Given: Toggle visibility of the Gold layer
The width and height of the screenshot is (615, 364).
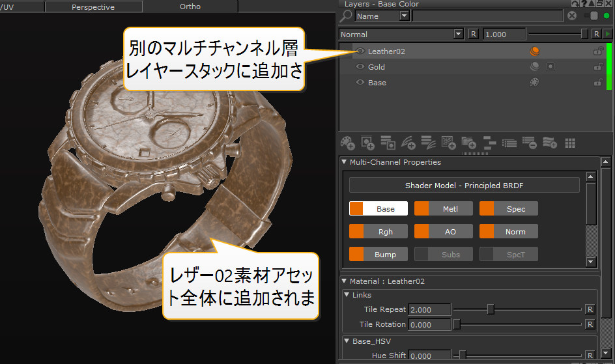Looking at the screenshot, I should point(360,66).
